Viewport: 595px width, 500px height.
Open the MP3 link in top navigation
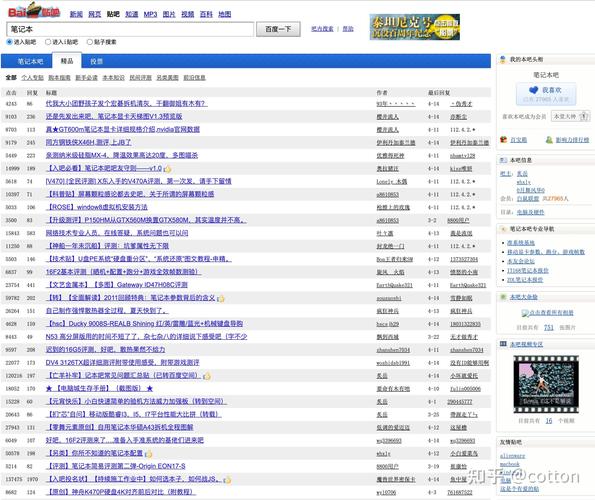(x=150, y=14)
